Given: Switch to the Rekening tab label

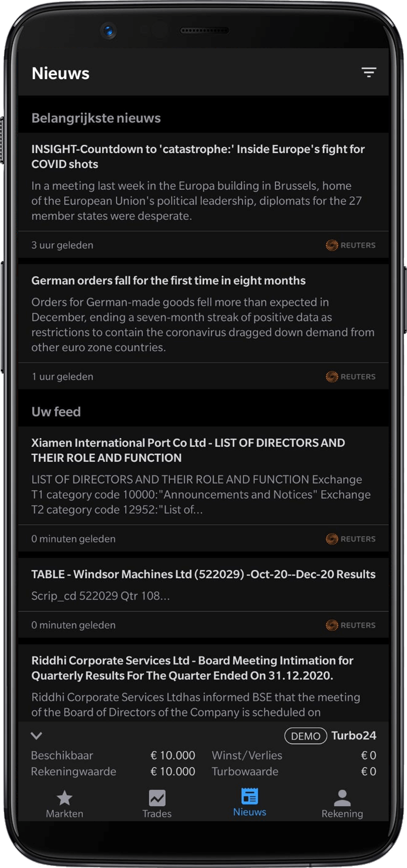Looking at the screenshot, I should point(342,814).
